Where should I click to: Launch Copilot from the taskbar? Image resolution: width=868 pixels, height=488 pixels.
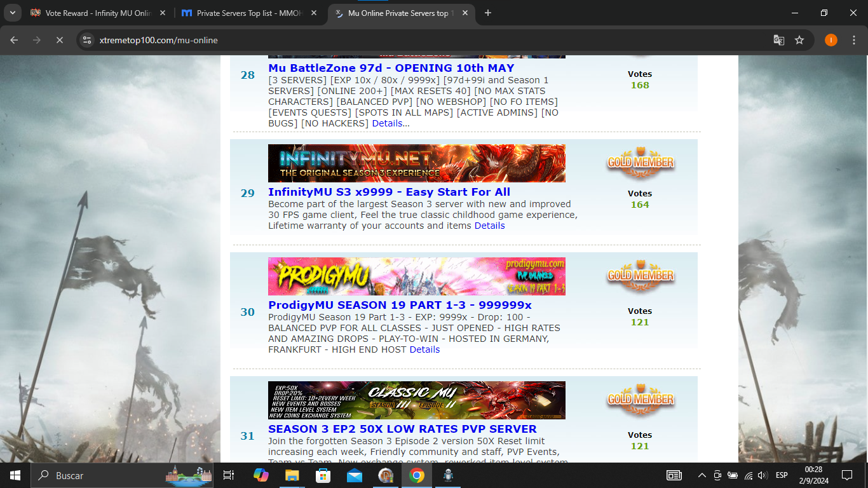point(261,475)
